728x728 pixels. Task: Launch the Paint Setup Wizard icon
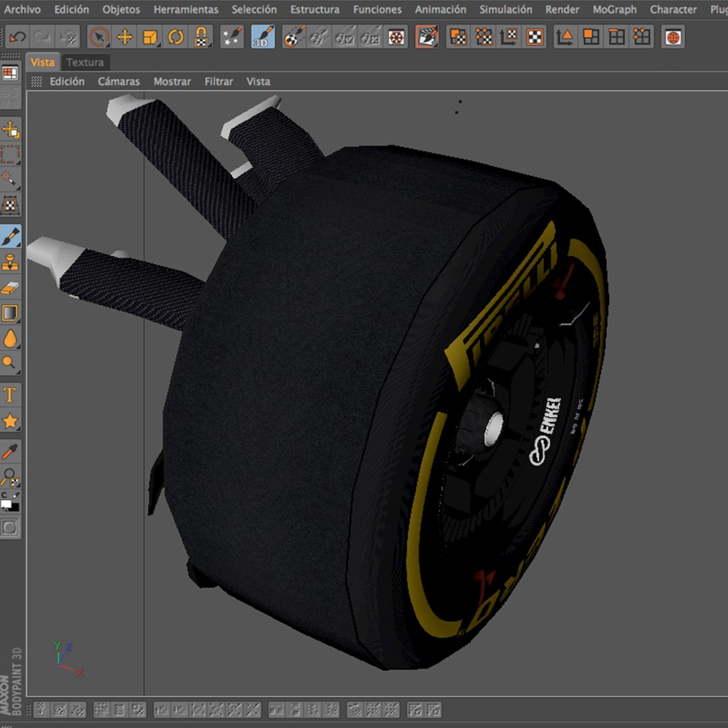[232, 36]
